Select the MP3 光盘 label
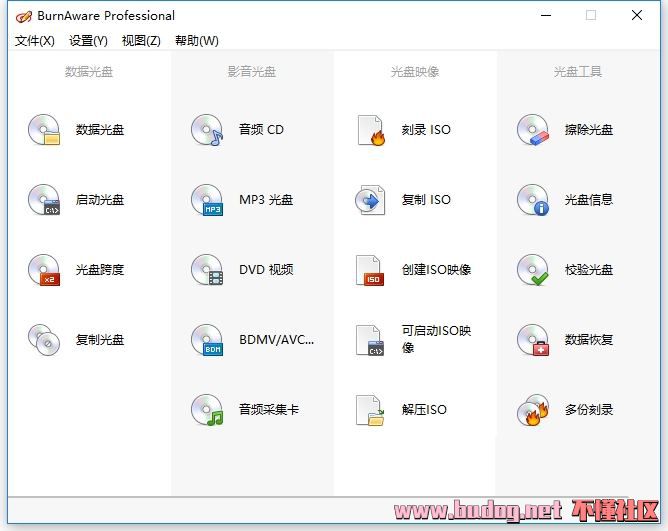668x531 pixels. (x=266, y=199)
